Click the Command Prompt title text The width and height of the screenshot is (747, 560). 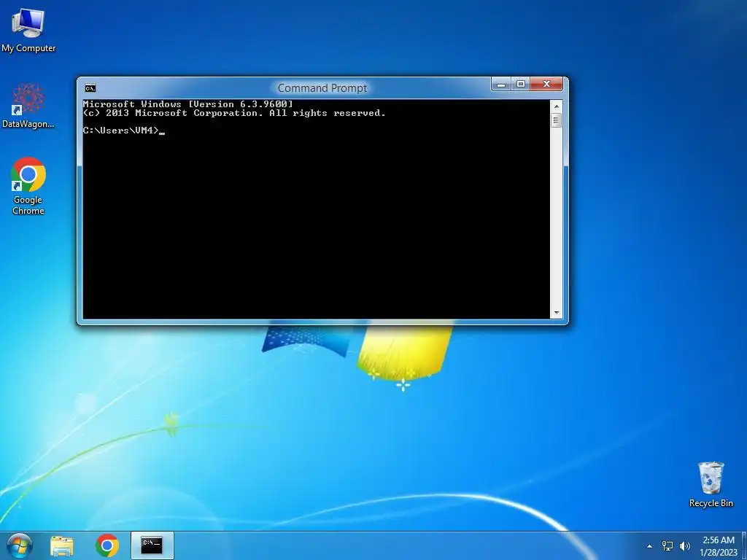coord(322,88)
